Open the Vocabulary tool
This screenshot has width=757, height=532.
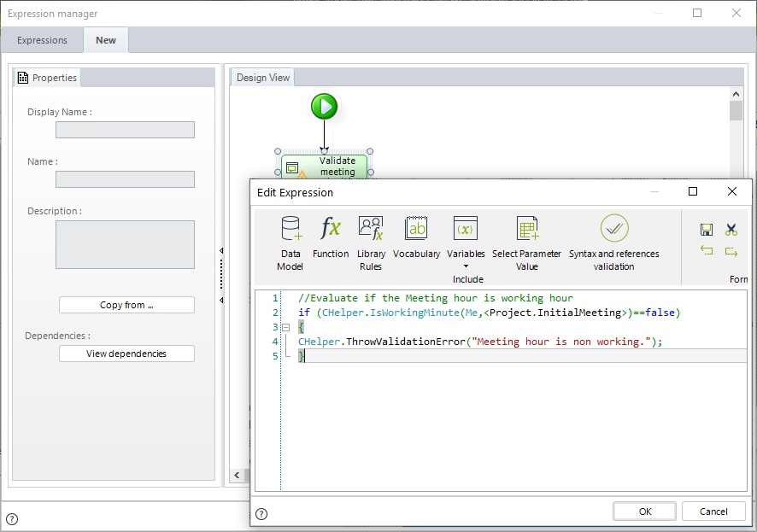click(416, 237)
